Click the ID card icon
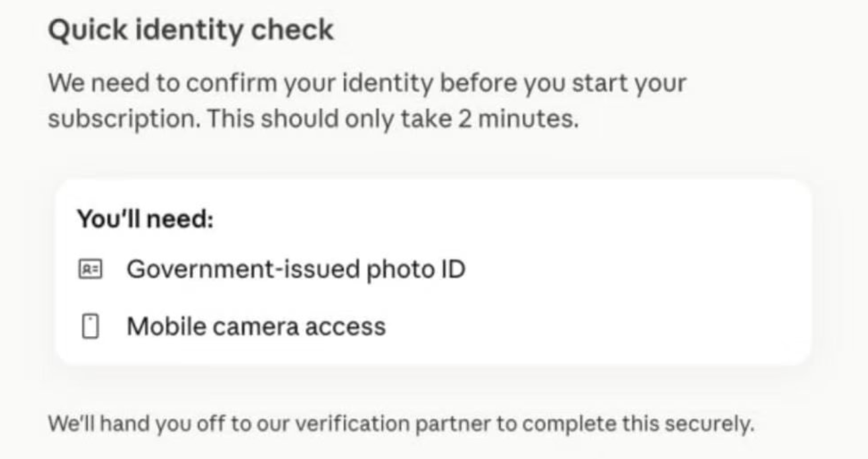Image resolution: width=868 pixels, height=459 pixels. click(90, 270)
